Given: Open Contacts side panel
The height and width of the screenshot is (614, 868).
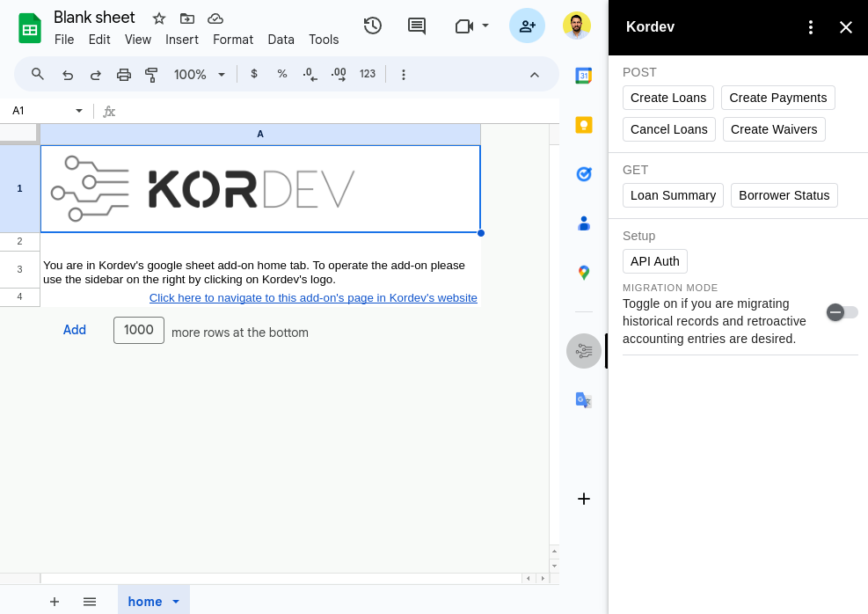Looking at the screenshot, I should [x=583, y=223].
